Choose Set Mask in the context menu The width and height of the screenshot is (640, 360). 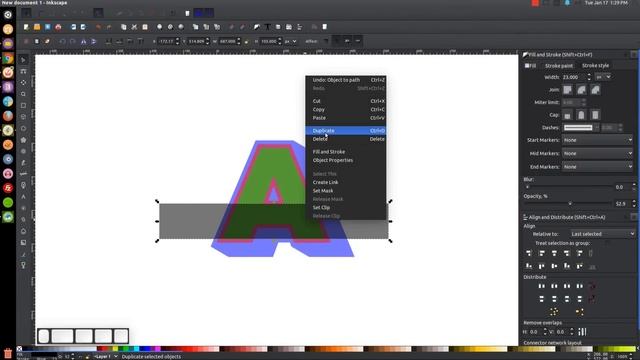pyautogui.click(x=346, y=191)
